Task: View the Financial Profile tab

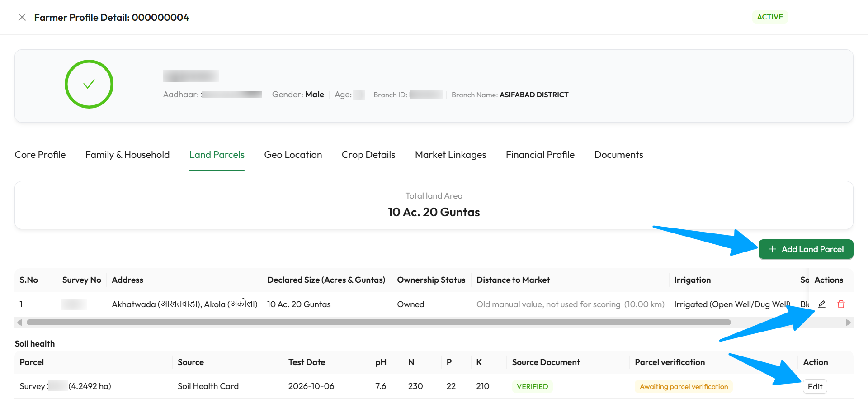Action: coord(540,155)
